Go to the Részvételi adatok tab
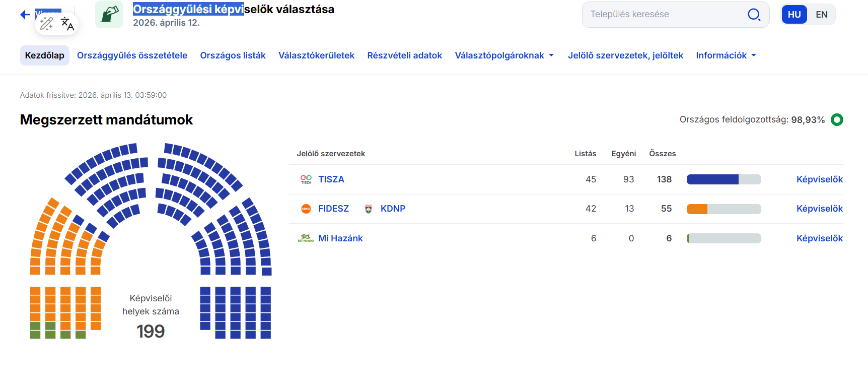 [404, 55]
